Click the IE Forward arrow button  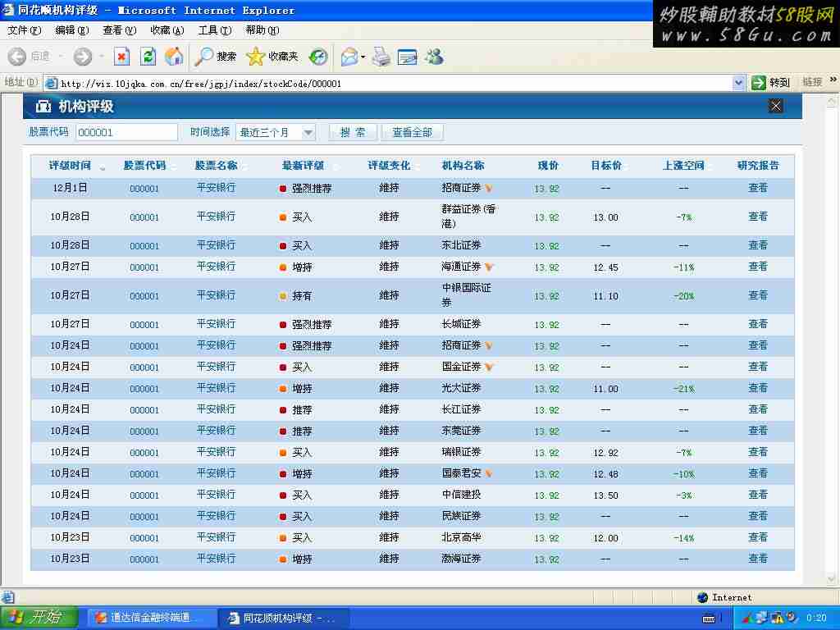83,57
